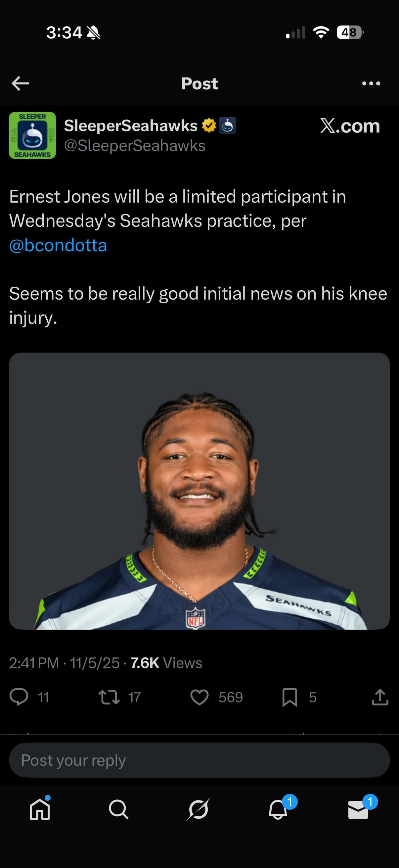Tap the back arrow icon
399x868 pixels.
click(x=20, y=83)
